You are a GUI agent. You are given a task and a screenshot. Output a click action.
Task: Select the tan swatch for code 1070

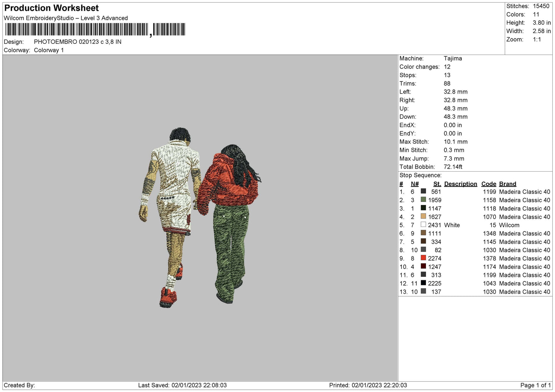coord(423,217)
